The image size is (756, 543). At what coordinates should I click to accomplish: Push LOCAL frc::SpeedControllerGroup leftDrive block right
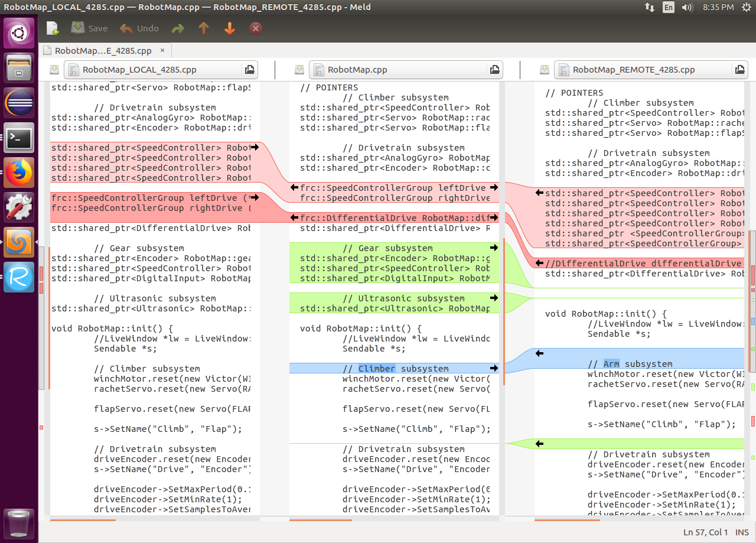(x=255, y=198)
